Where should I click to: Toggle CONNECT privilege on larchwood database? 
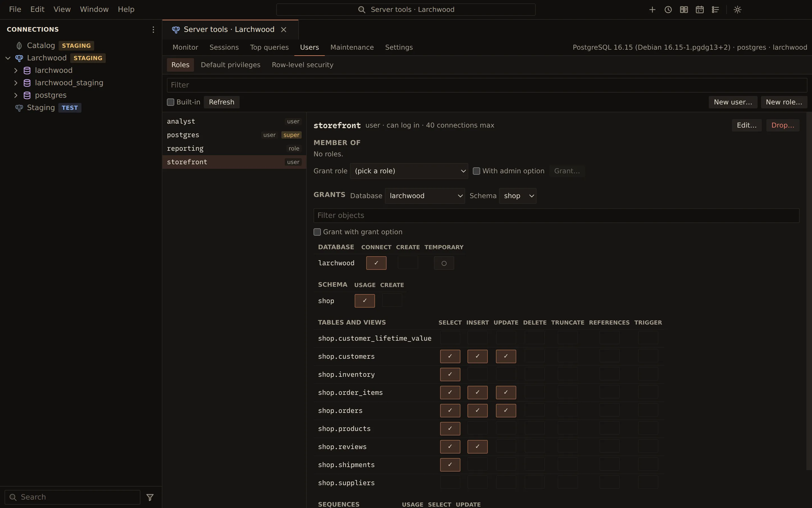pos(376,263)
